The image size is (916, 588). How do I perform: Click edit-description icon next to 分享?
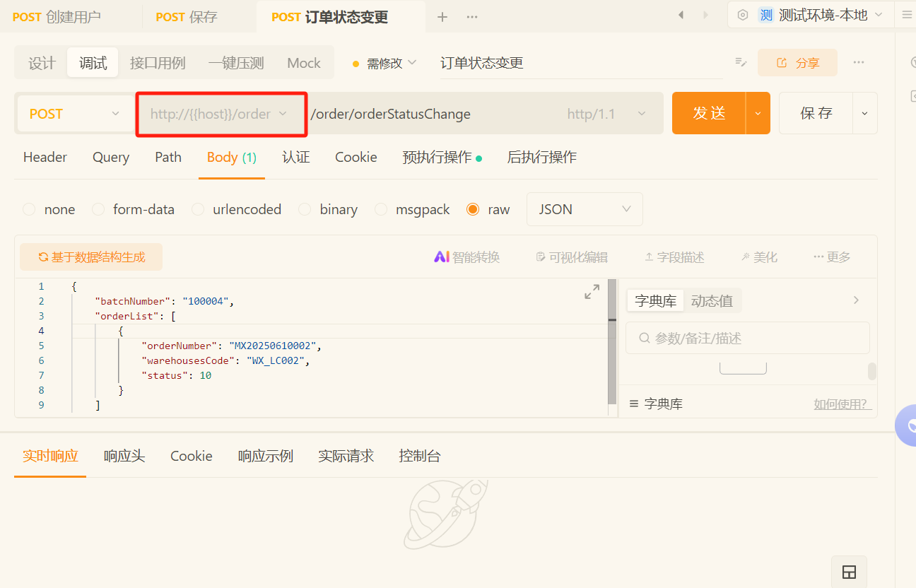741,62
